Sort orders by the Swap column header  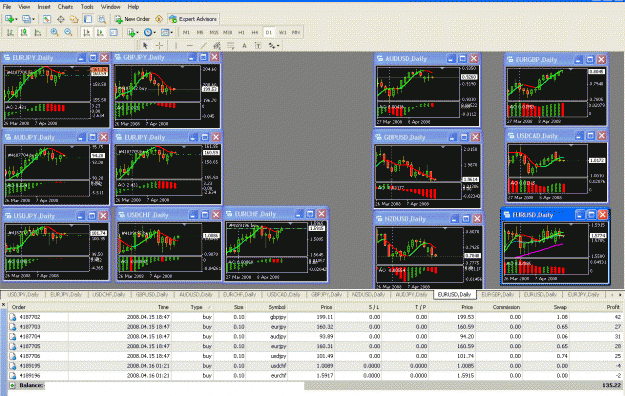click(560, 307)
